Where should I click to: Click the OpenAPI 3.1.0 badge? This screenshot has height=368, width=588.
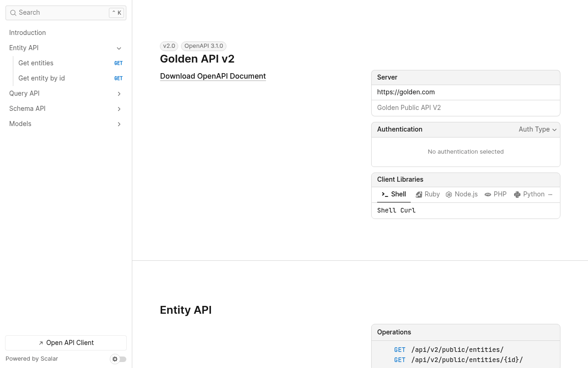204,46
